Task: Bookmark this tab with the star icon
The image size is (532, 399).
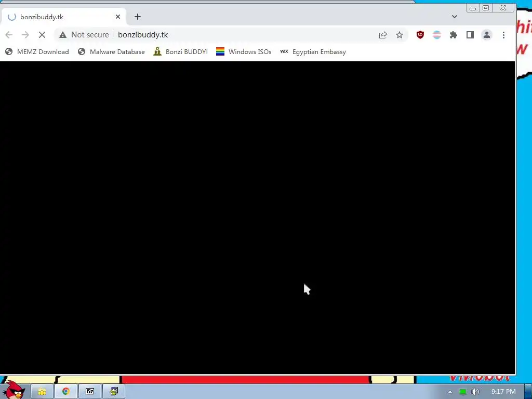Action: point(400,35)
